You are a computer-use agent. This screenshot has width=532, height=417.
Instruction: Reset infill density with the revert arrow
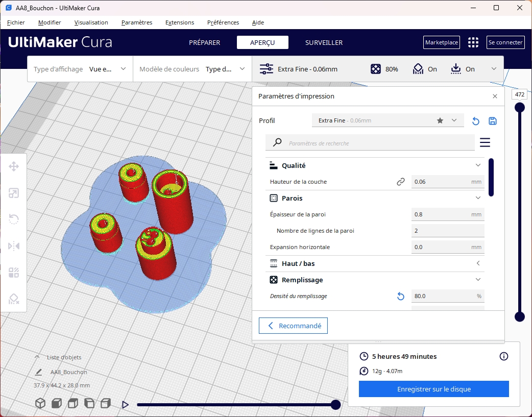coord(401,296)
